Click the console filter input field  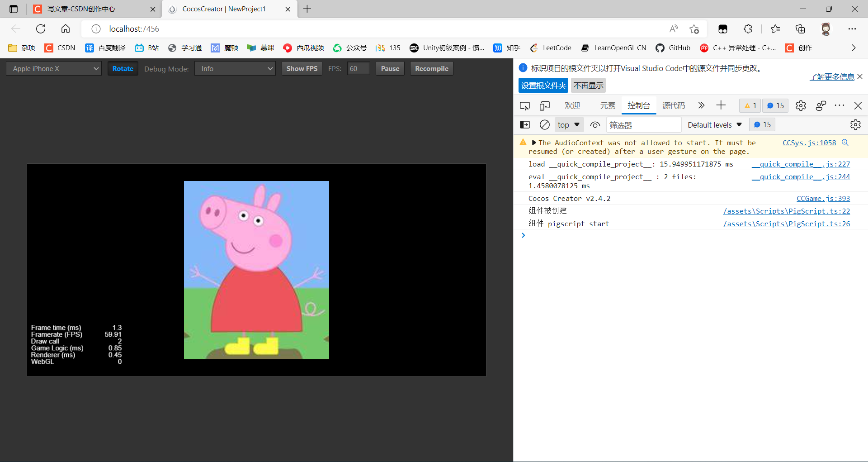click(643, 125)
